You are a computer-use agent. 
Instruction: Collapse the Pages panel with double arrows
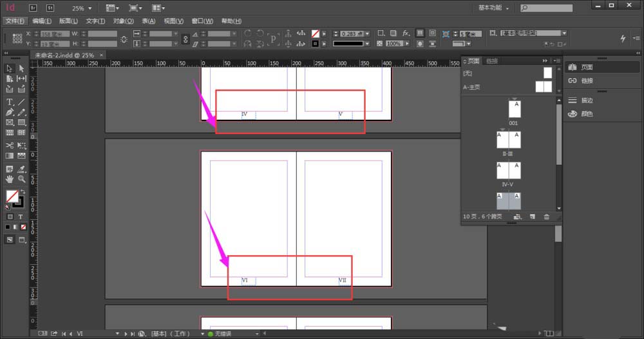(x=545, y=61)
